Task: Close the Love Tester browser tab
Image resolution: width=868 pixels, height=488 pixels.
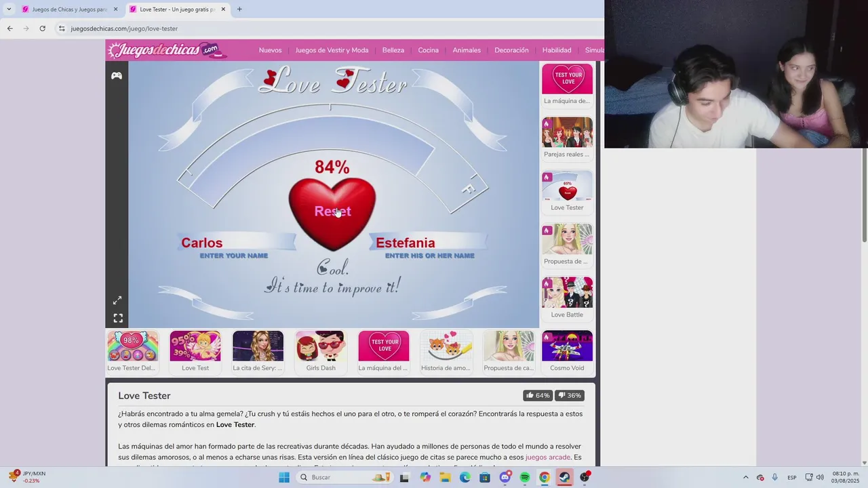Action: click(x=224, y=9)
